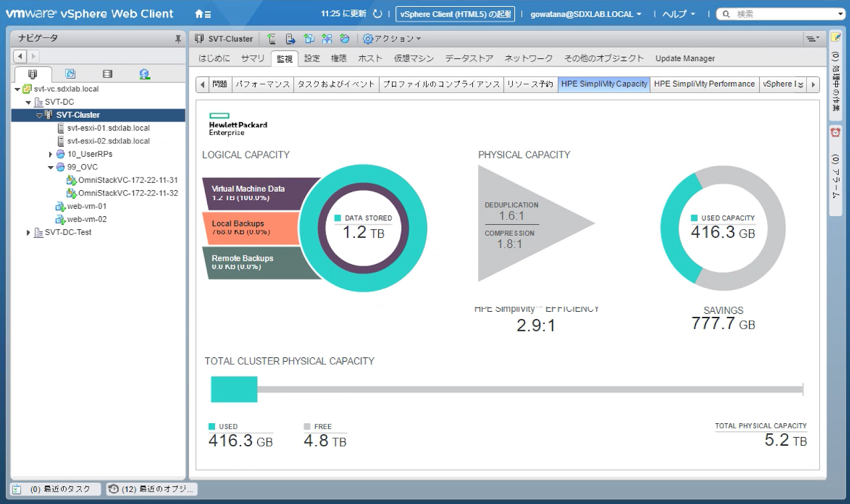This screenshot has height=504, width=850.
Task: Click the move hosts toolbar icon
Action: [x=291, y=39]
